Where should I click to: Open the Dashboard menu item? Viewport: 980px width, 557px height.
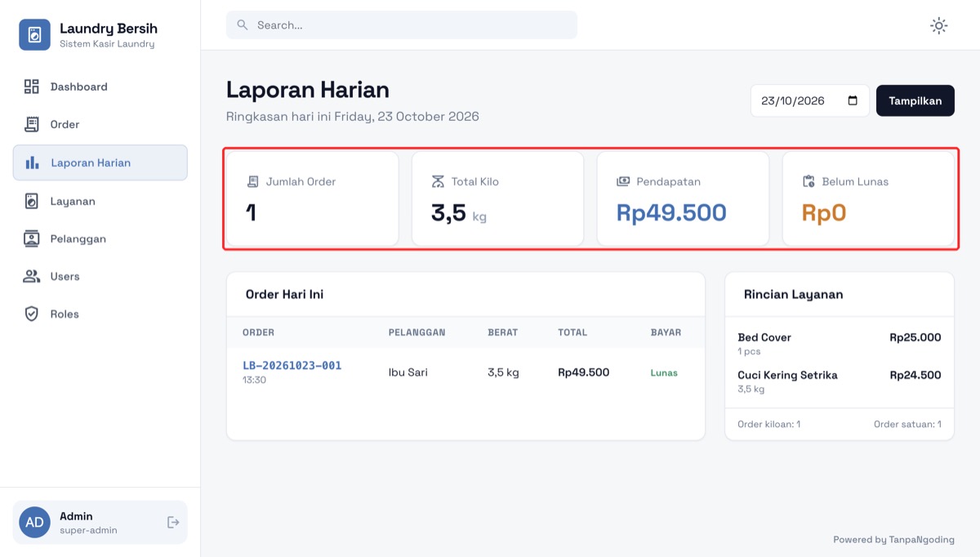[x=100, y=87]
